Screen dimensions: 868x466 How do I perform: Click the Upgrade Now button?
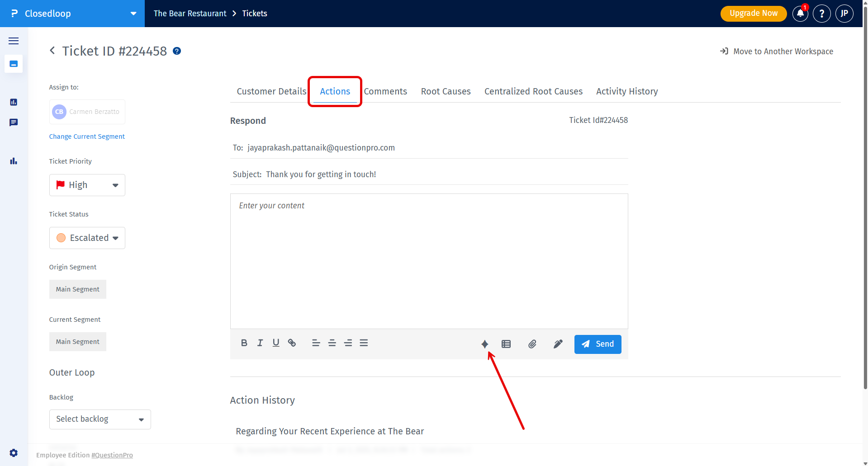tap(753, 14)
